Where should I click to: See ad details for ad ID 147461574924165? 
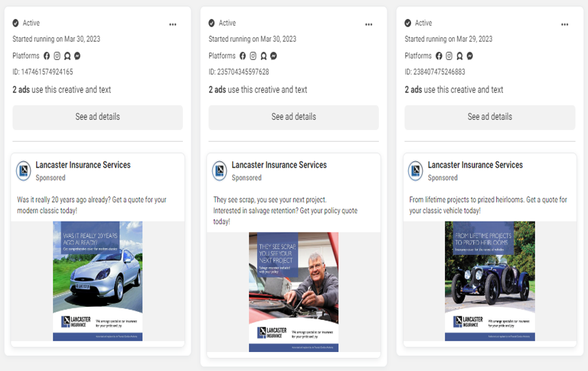point(98,117)
